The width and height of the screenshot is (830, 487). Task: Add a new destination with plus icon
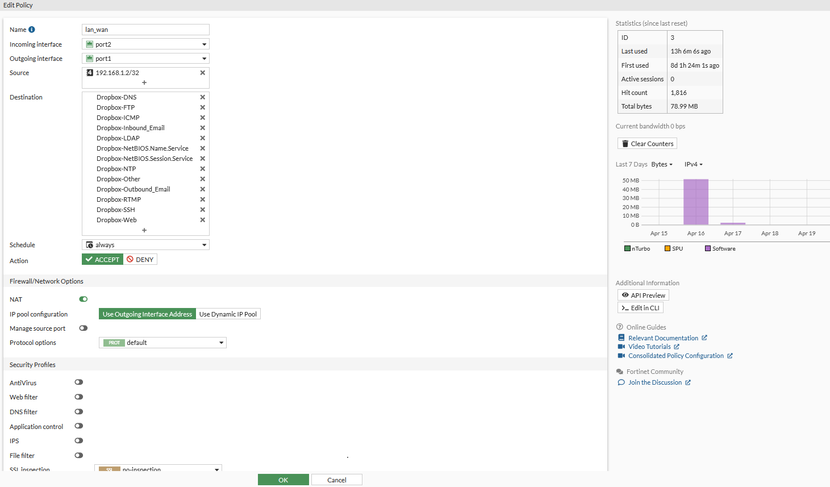144,230
